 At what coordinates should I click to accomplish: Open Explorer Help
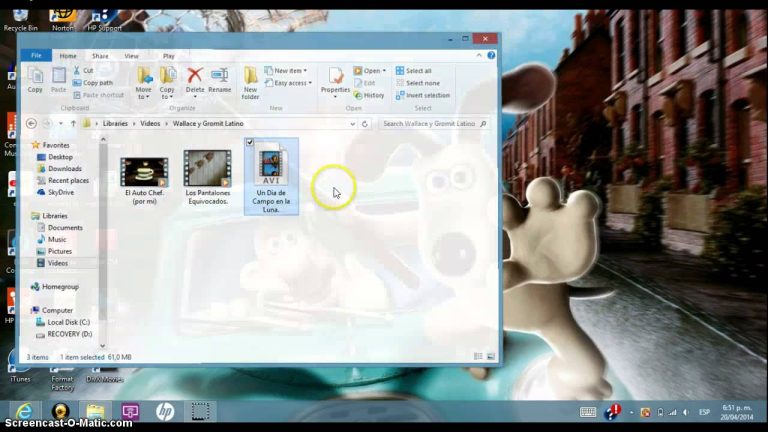(x=491, y=55)
